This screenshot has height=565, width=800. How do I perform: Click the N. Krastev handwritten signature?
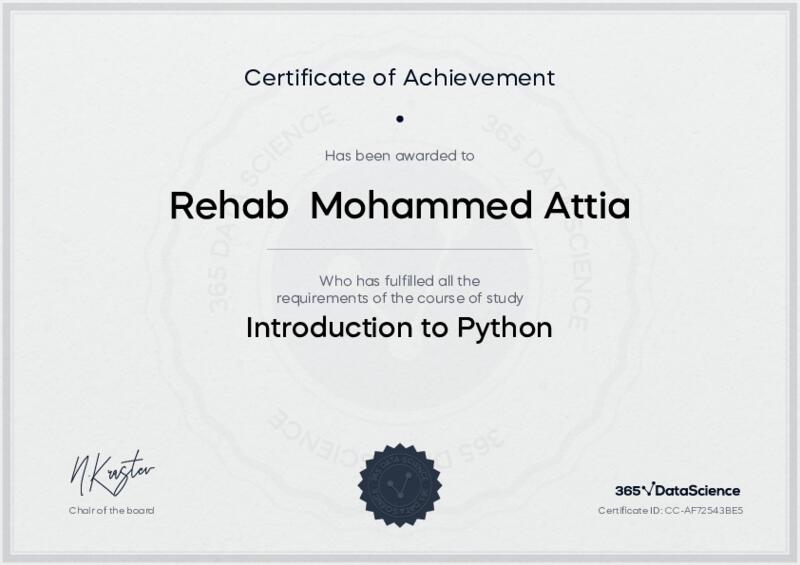(x=112, y=472)
